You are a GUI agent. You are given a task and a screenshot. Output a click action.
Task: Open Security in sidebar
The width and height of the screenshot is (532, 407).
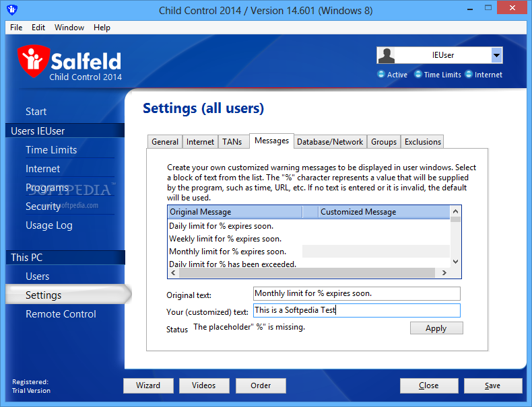pos(43,207)
